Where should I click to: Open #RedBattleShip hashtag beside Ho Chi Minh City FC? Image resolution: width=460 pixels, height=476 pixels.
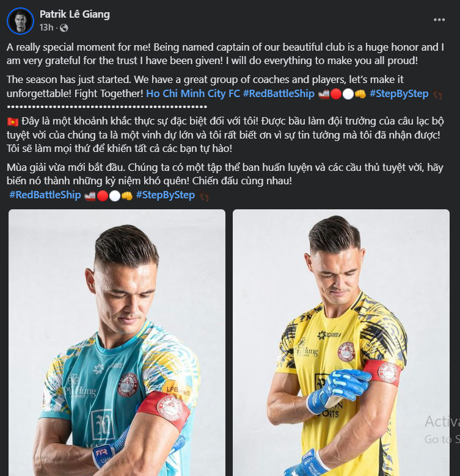(279, 93)
